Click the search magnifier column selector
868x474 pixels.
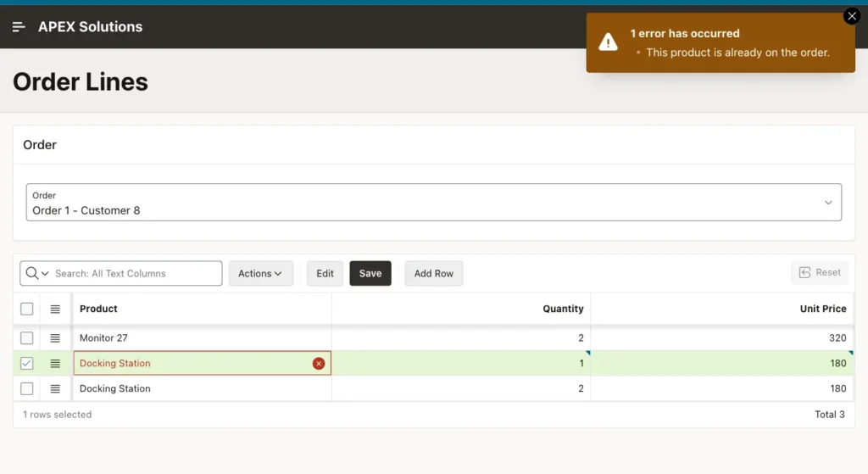click(37, 273)
